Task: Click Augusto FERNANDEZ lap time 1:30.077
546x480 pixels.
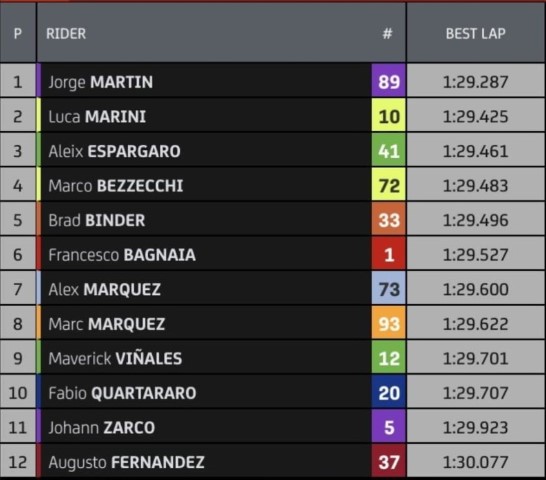Action: tap(475, 462)
